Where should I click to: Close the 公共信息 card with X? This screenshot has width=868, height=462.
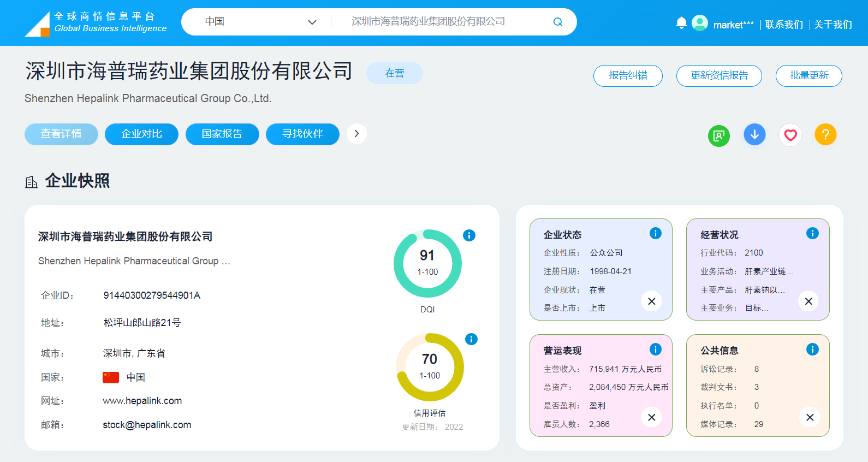tap(810, 417)
